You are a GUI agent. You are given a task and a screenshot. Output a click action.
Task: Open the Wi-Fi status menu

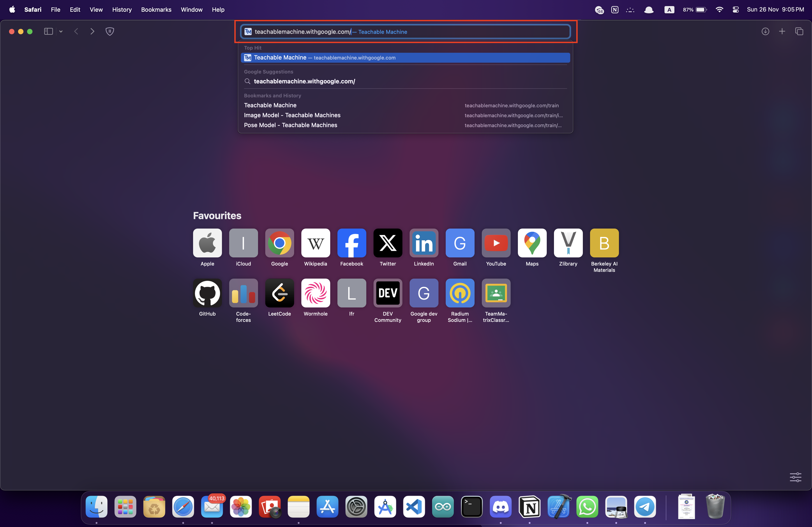(719, 9)
